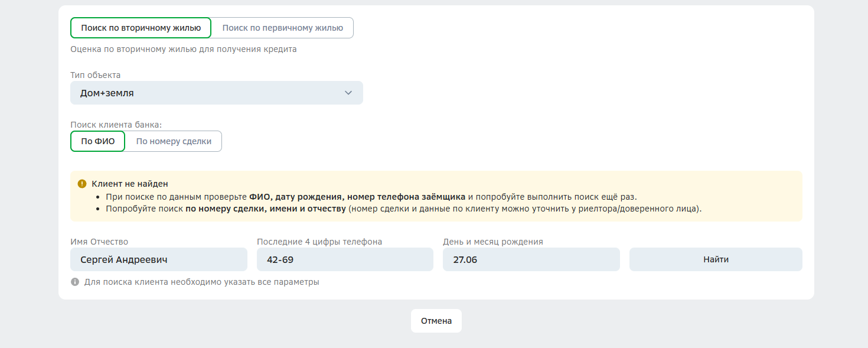Screen dimensions: 868x348
Task: Select the "По ФИО" search mode
Action: pos(97,142)
